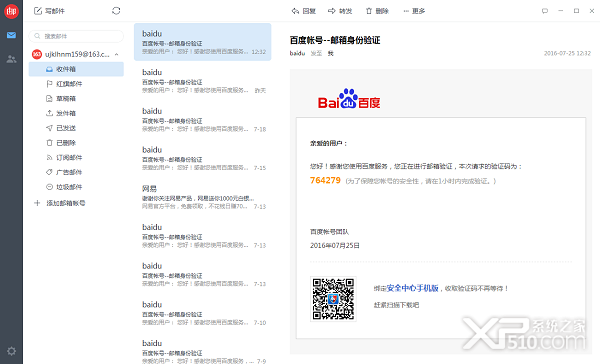Open the 网易 email dated 7-13
The width and height of the screenshot is (600, 364).
coord(202,197)
